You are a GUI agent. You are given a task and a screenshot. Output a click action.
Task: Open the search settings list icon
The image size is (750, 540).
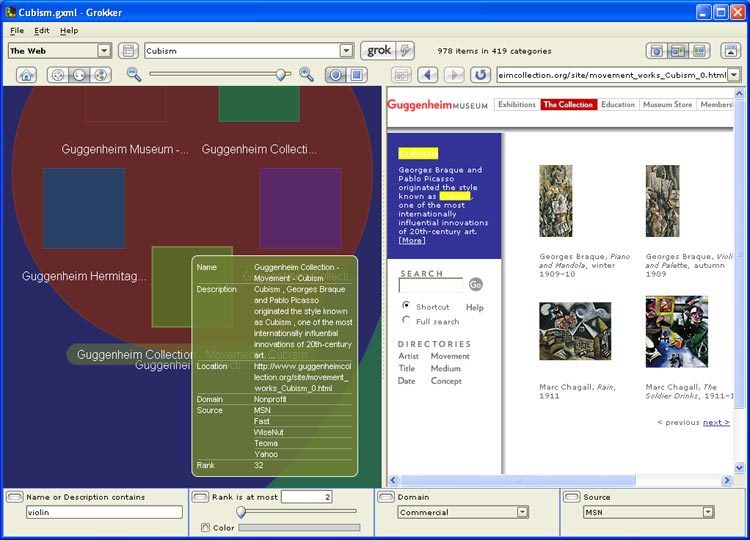point(128,51)
